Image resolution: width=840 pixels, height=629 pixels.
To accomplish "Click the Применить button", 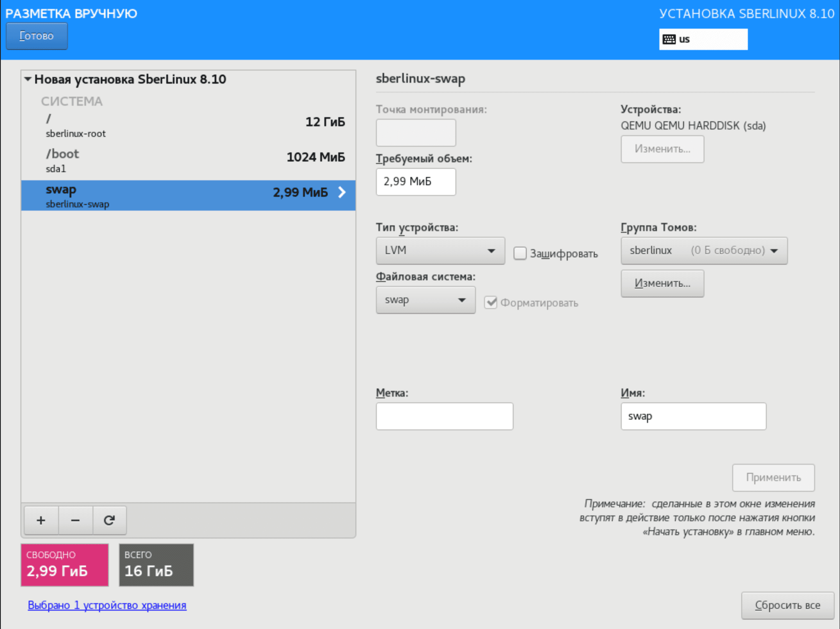I will tap(773, 477).
